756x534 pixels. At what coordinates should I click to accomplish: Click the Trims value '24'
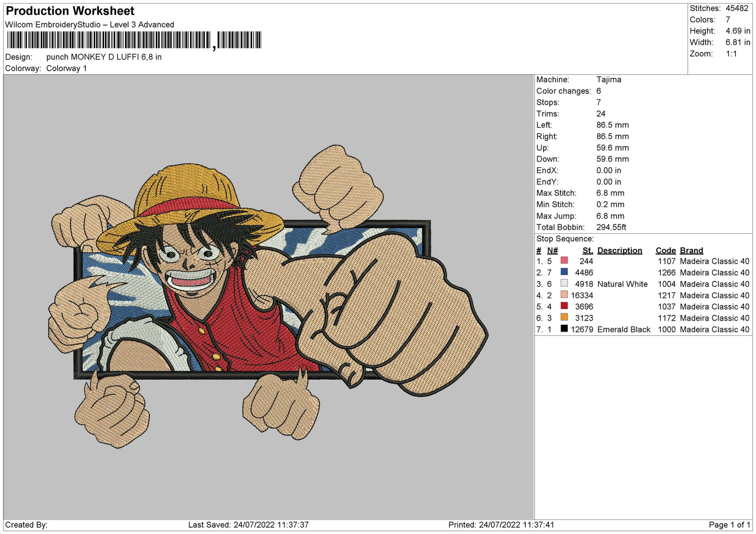pyautogui.click(x=601, y=113)
